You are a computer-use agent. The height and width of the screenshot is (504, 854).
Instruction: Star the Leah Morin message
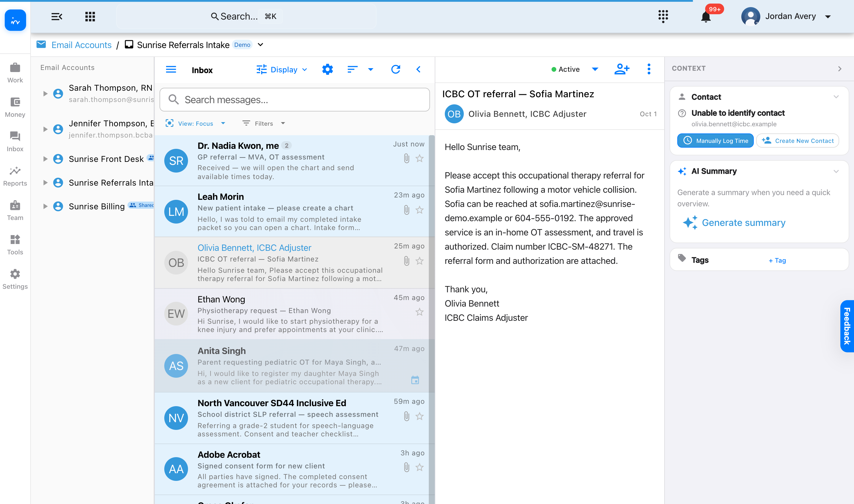click(x=420, y=210)
